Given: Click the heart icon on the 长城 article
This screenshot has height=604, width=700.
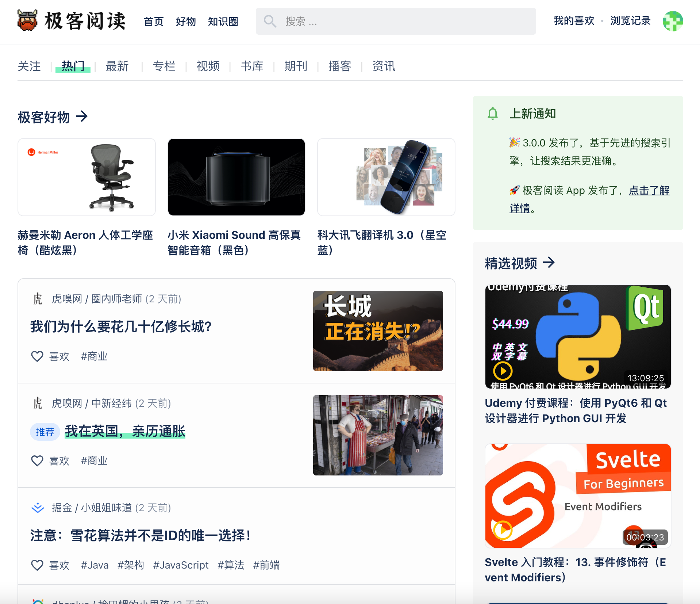Looking at the screenshot, I should point(37,356).
